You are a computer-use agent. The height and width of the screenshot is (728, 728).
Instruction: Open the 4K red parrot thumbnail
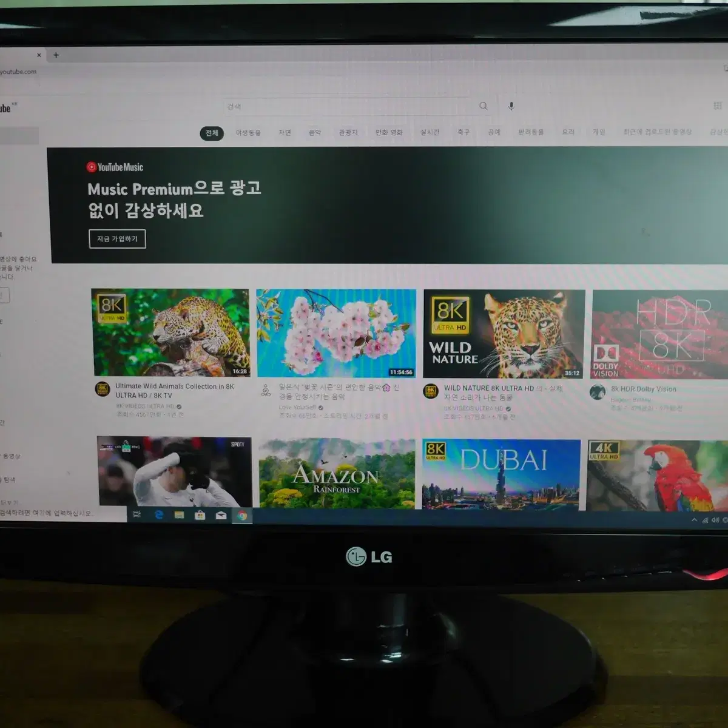click(657, 476)
